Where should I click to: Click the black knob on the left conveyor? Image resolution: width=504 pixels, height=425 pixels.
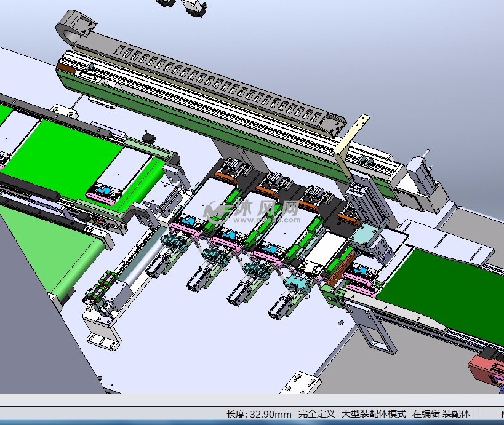[x=147, y=135]
